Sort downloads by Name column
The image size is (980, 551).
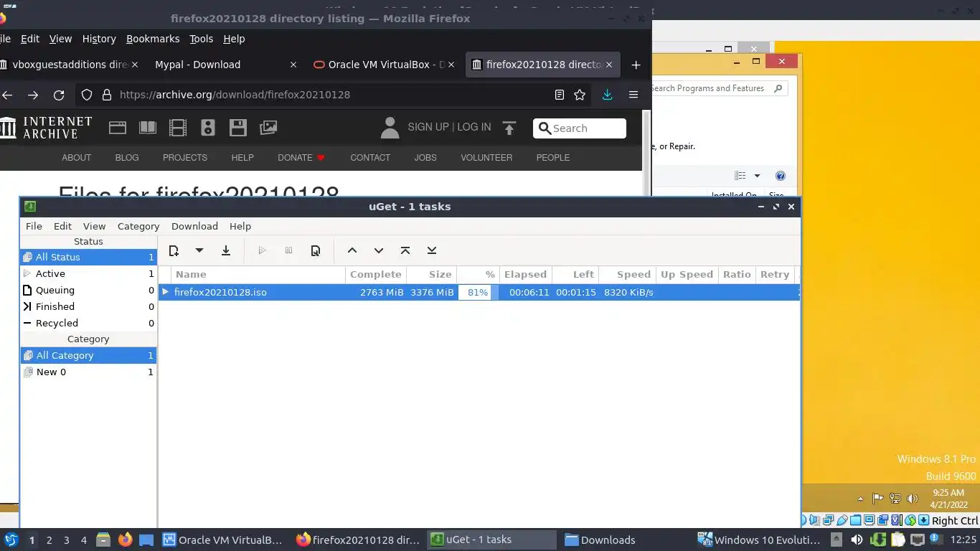[x=258, y=274]
